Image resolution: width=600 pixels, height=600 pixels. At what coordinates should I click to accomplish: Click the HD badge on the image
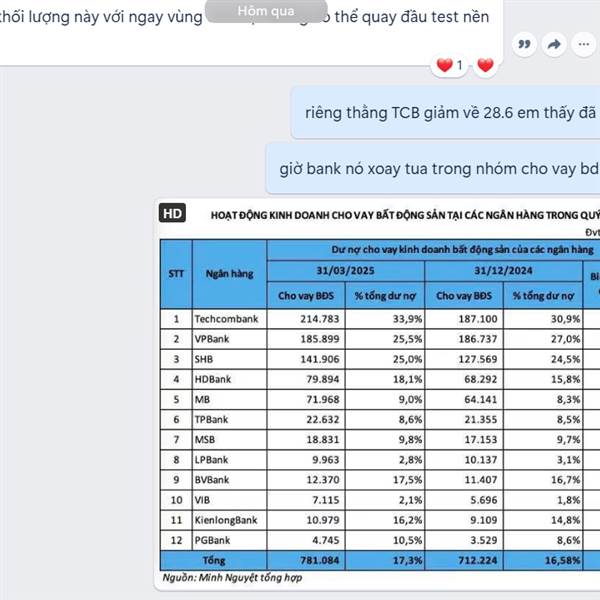tap(172, 213)
